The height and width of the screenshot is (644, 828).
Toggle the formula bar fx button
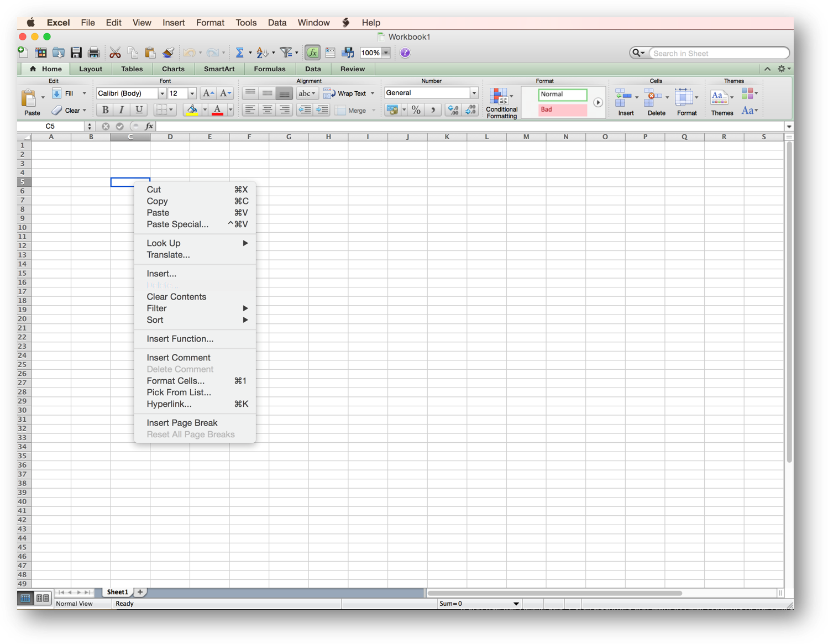(312, 53)
